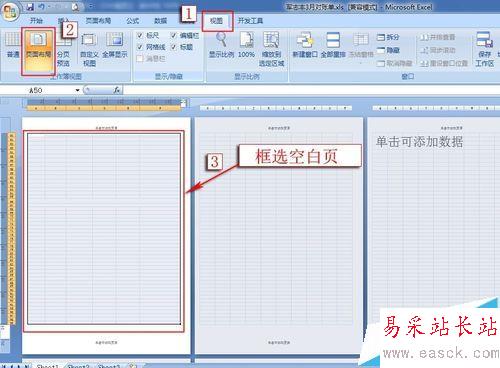
Task: Click 同步滚动 synchronous scrolling
Action: [437, 50]
